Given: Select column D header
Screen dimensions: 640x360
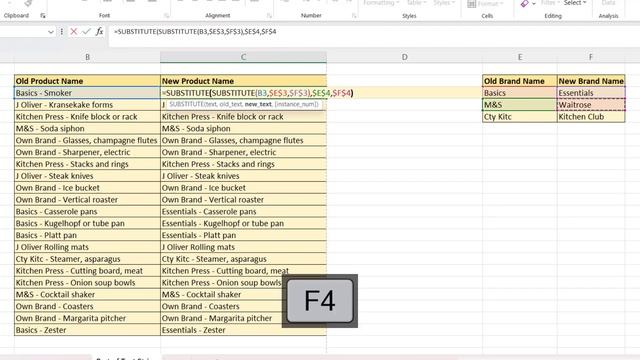Looking at the screenshot, I should pyautogui.click(x=404, y=57).
